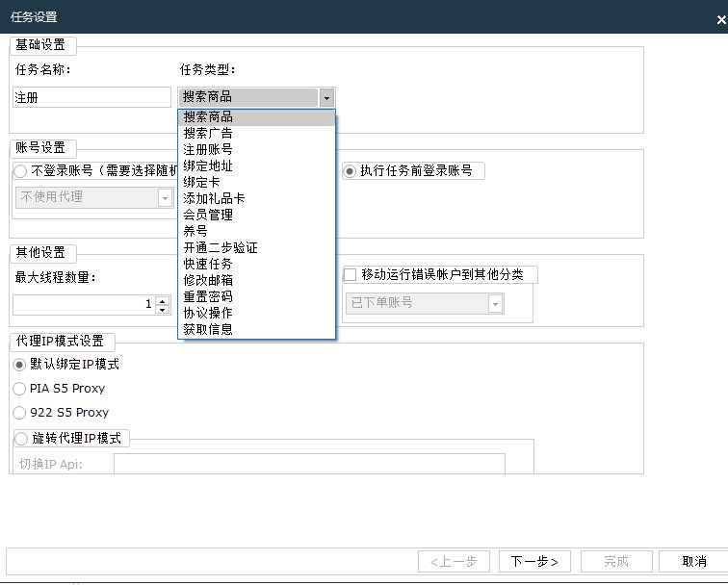The height and width of the screenshot is (585, 728).
Task: Click the 最大线程数量 number field
Action: pos(84,304)
